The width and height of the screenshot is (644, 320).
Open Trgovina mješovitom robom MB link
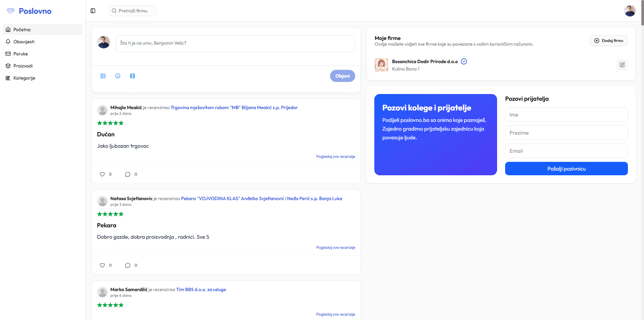(x=234, y=107)
